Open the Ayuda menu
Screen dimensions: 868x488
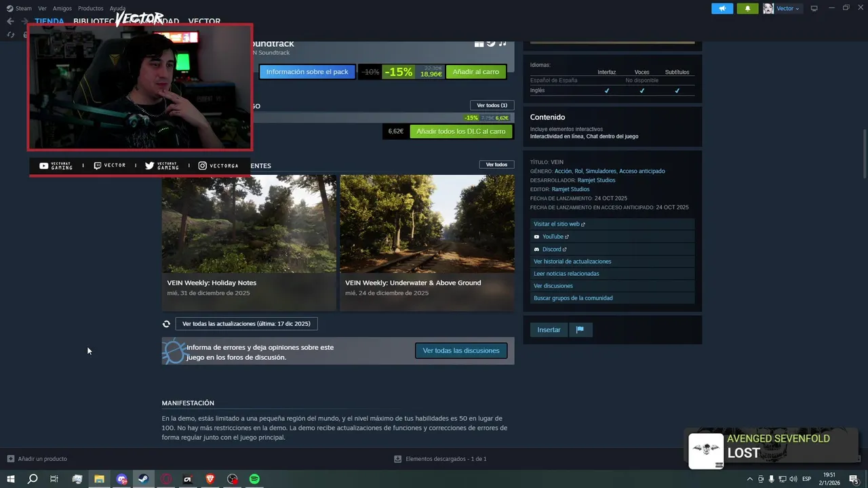point(117,8)
